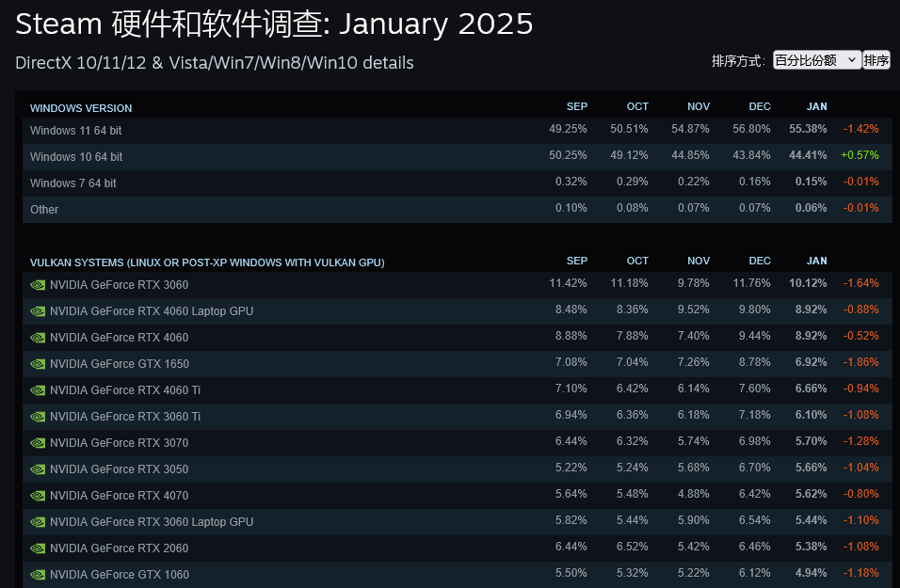Select the NVIDIA logo next to RTX 4060 Ti
900x588 pixels.
pos(38,389)
